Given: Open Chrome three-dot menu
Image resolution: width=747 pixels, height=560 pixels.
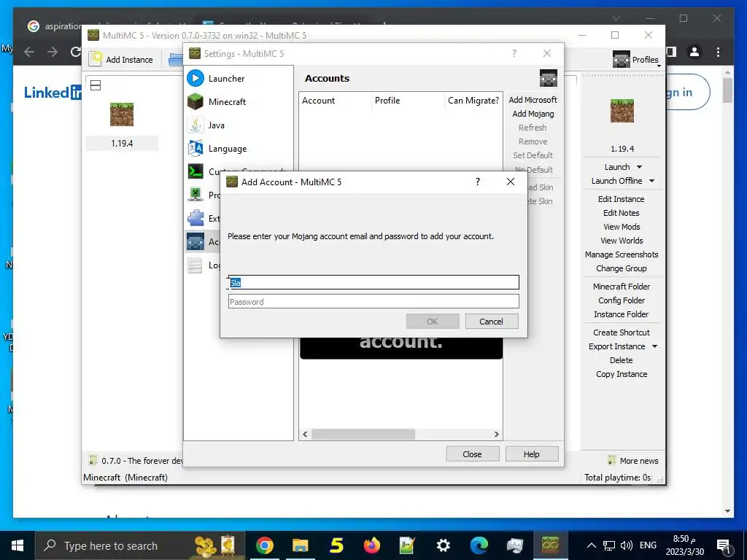Looking at the screenshot, I should 718,52.
